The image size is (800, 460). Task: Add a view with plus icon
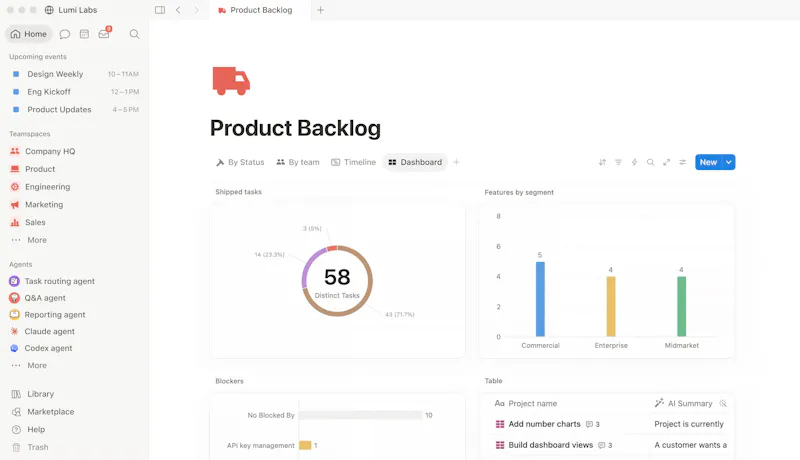tap(457, 162)
